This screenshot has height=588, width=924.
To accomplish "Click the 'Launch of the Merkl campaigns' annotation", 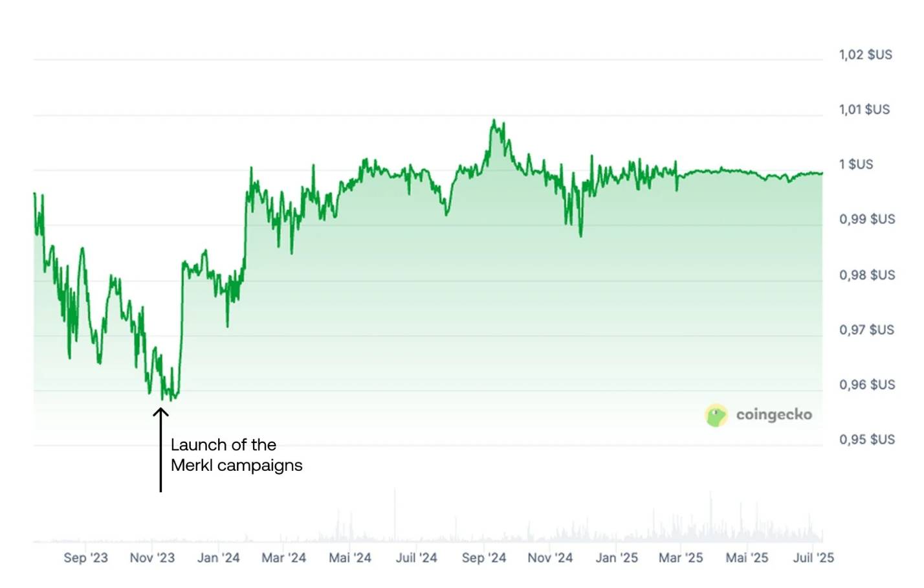I will click(236, 455).
